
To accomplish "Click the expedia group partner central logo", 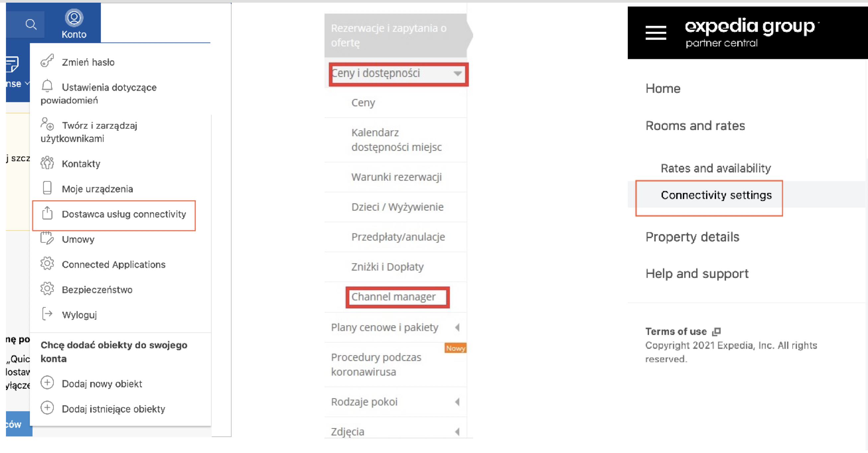I will pyautogui.click(x=752, y=33).
